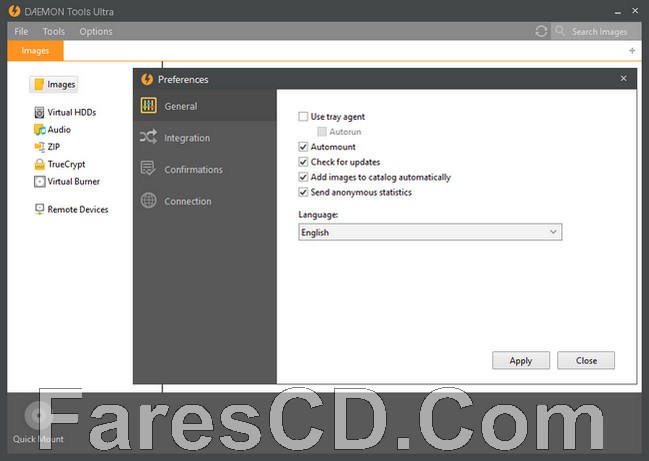This screenshot has height=461, width=649.
Task: Close Preferences with the X button
Action: click(623, 78)
